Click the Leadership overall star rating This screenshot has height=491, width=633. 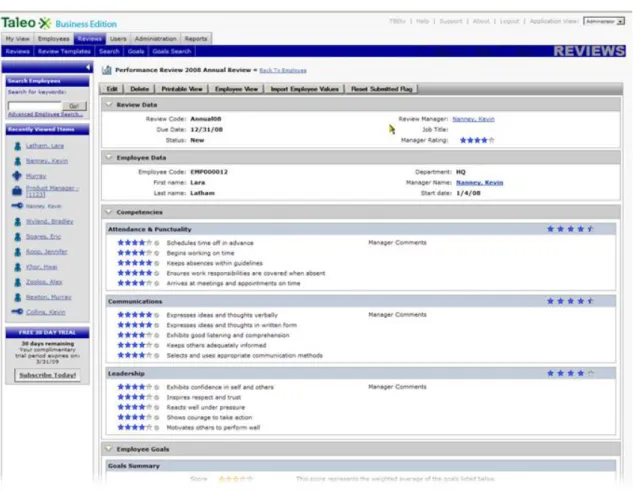click(x=570, y=373)
